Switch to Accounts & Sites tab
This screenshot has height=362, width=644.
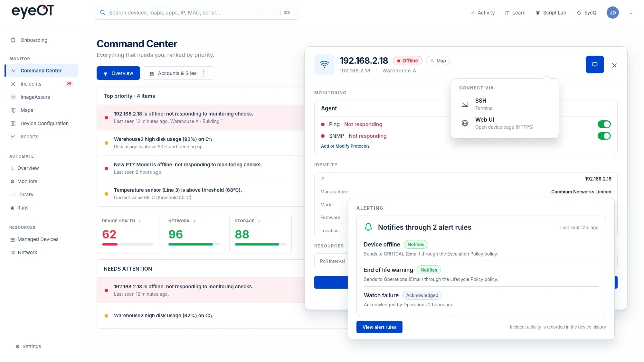pos(178,73)
